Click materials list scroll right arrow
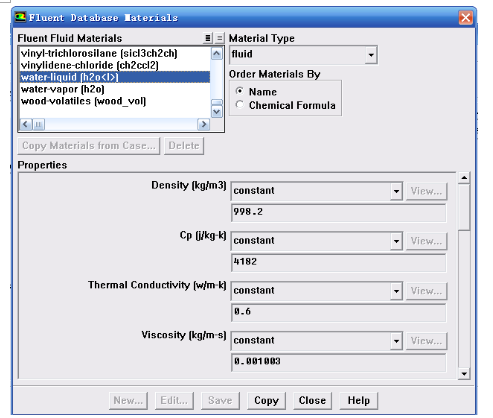The height and width of the screenshot is (418, 493). click(203, 124)
